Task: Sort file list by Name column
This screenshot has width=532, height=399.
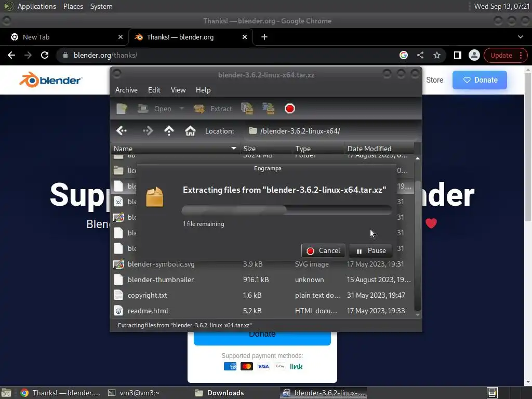Action: (175, 149)
